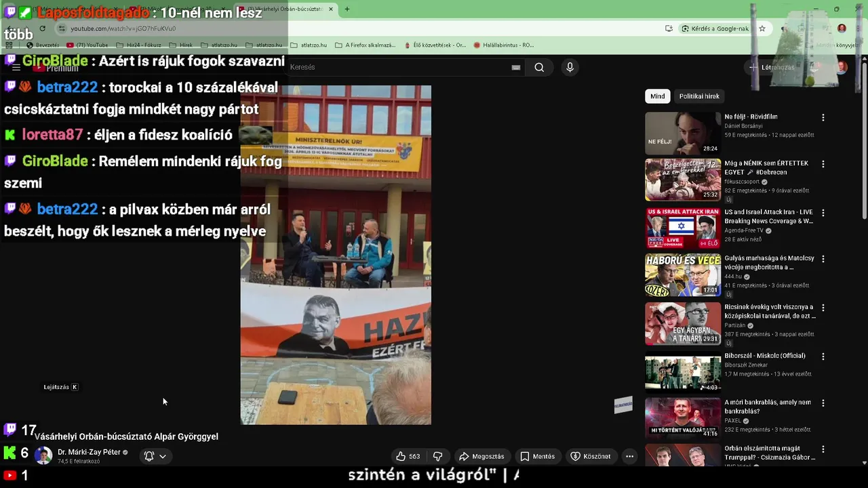
Task: Open a new browser tab
Action: coord(347,9)
